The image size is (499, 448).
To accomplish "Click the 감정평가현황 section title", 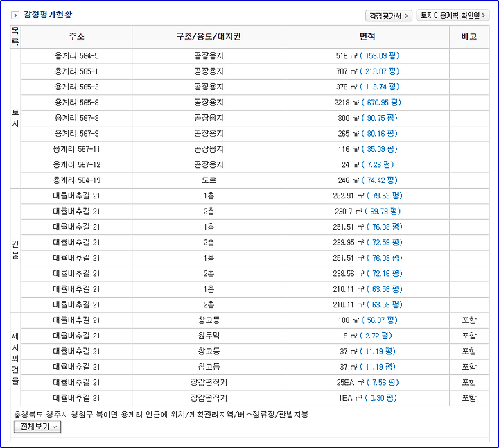I will 48,15.
